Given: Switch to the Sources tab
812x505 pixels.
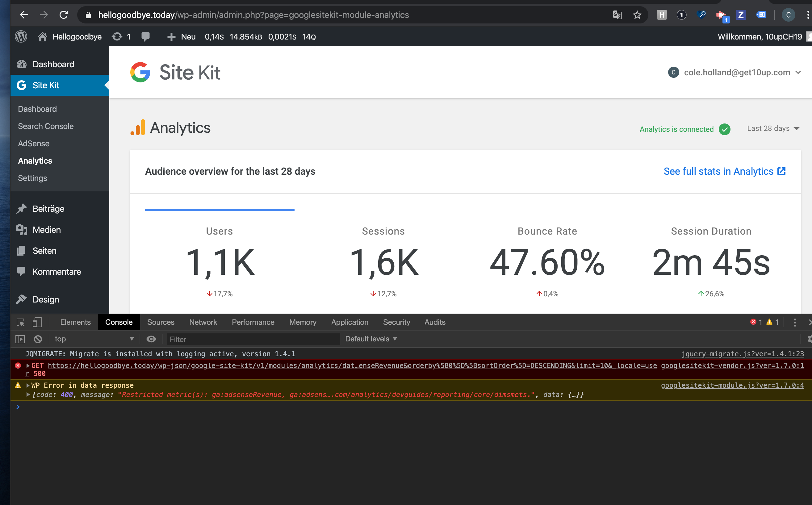Looking at the screenshot, I should coord(161,322).
